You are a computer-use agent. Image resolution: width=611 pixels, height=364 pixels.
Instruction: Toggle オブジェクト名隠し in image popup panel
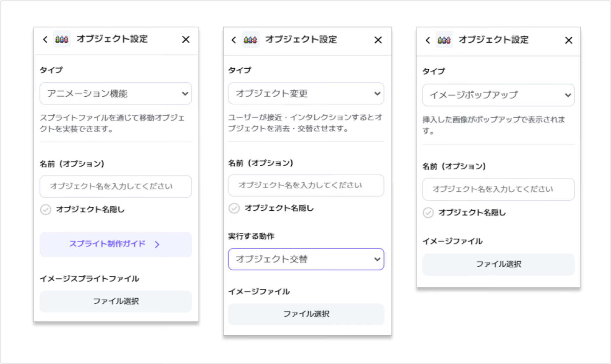point(428,213)
